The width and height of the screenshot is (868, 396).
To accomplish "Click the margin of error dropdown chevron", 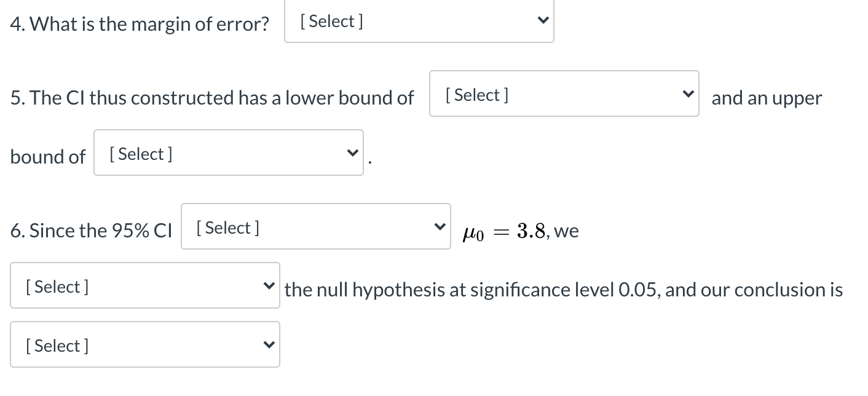I will pos(542,21).
